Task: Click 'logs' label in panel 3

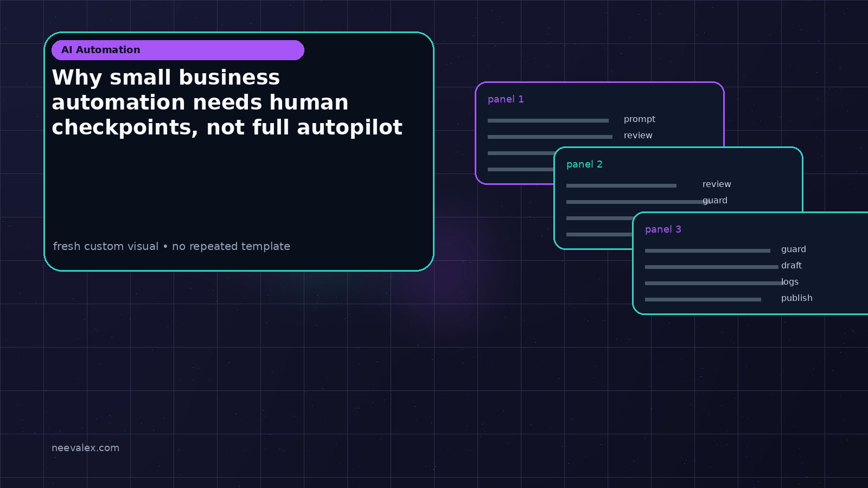Action: tap(790, 282)
